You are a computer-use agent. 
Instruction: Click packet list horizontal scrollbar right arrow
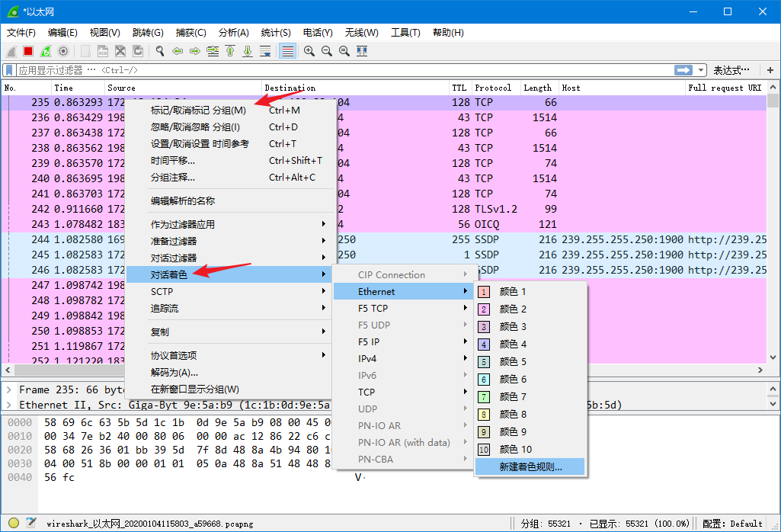tap(760, 370)
